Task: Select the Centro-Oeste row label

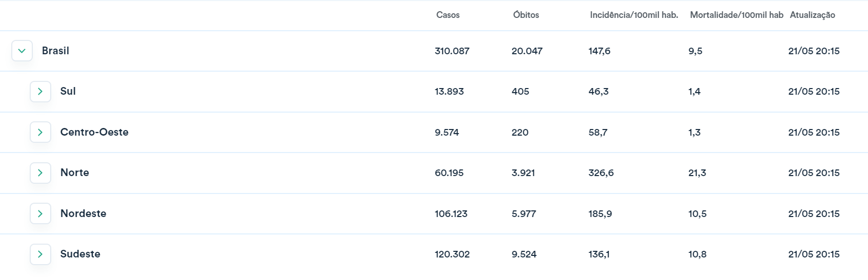Action: [94, 132]
